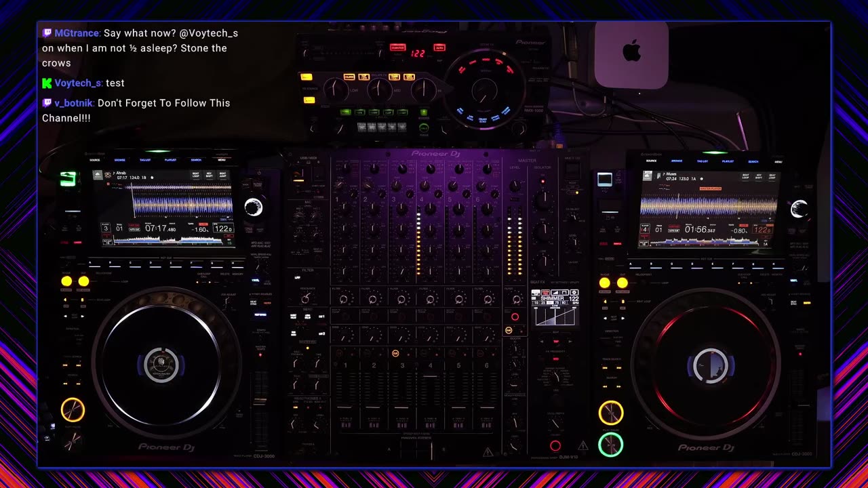The width and height of the screenshot is (868, 488).
Task: Click lit USB icon on right CDJ
Action: [x=604, y=180]
